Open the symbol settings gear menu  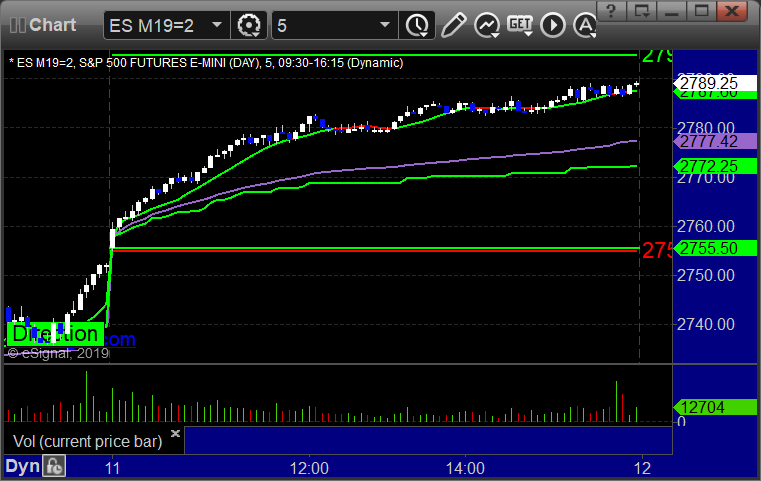[x=249, y=25]
